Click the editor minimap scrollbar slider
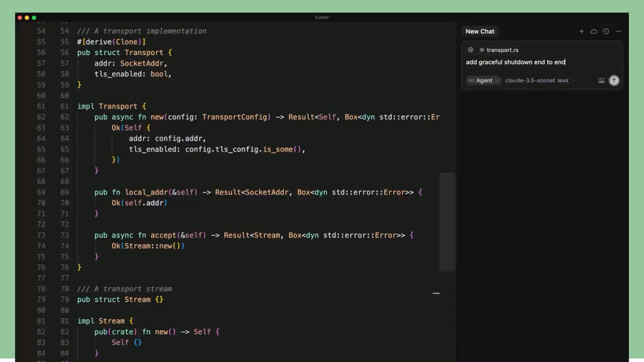 click(x=447, y=222)
